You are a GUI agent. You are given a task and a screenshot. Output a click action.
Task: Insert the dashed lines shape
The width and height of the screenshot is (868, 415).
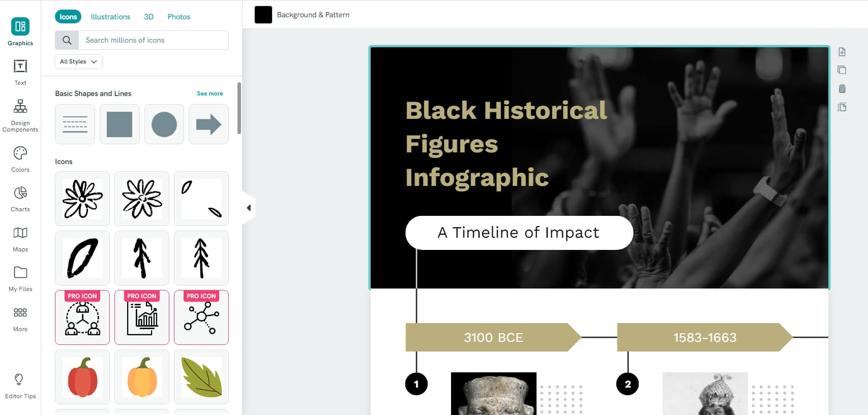click(x=75, y=124)
